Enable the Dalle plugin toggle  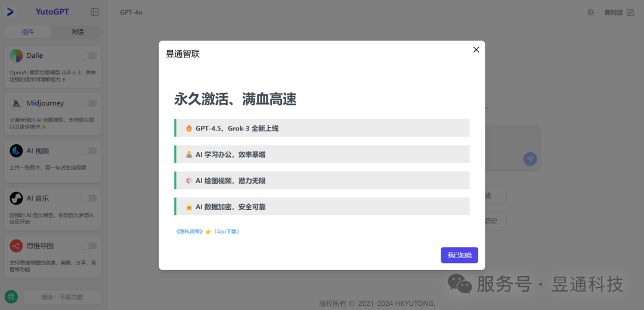(x=89, y=55)
